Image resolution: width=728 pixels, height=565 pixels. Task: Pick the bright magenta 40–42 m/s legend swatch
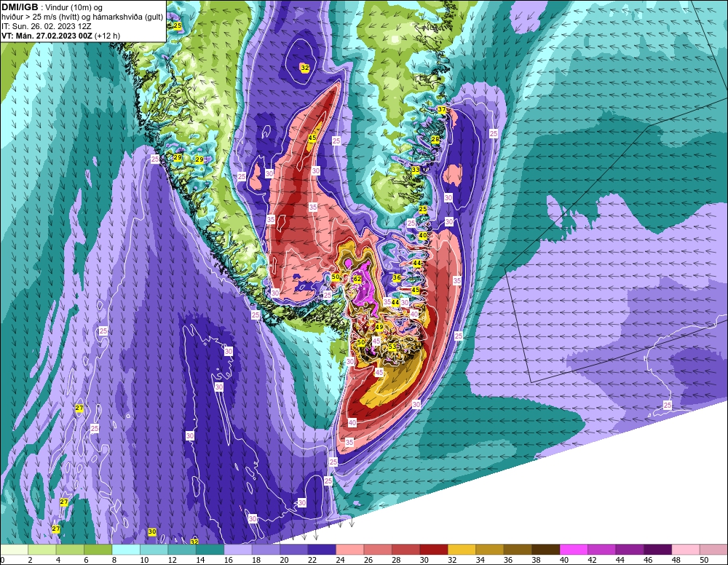click(x=574, y=550)
